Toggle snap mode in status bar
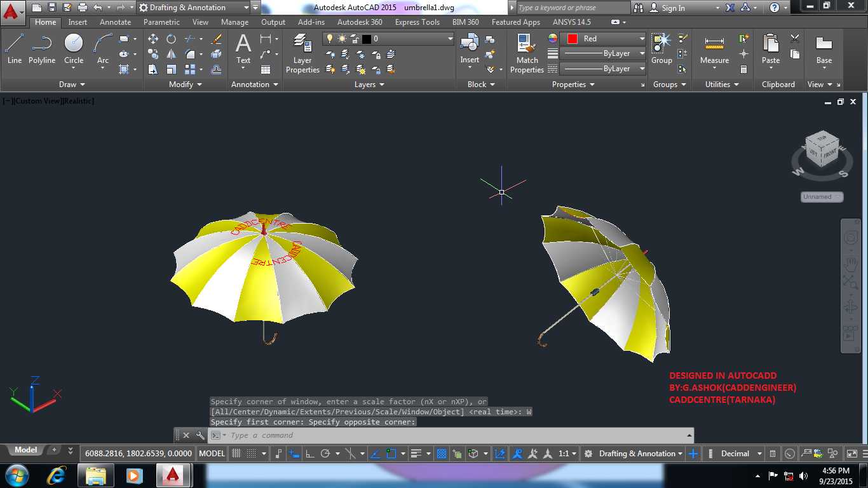Screen dimensions: 868x488 [x=252, y=454]
